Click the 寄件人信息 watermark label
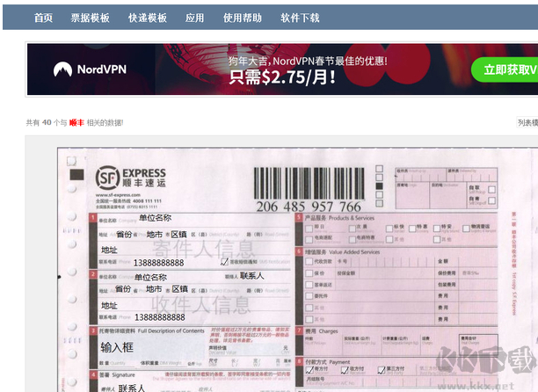Viewport: 538px width, 392px height. [203, 249]
